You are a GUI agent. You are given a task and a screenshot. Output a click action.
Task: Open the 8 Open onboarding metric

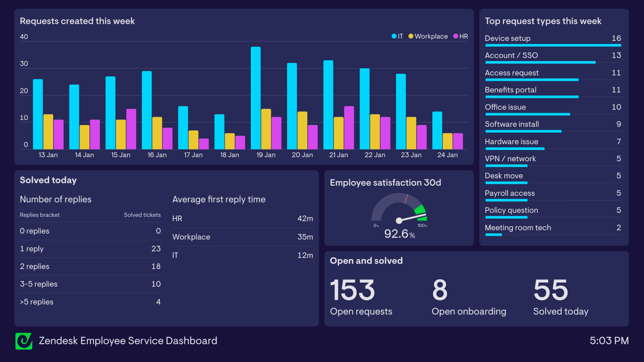[440, 290]
